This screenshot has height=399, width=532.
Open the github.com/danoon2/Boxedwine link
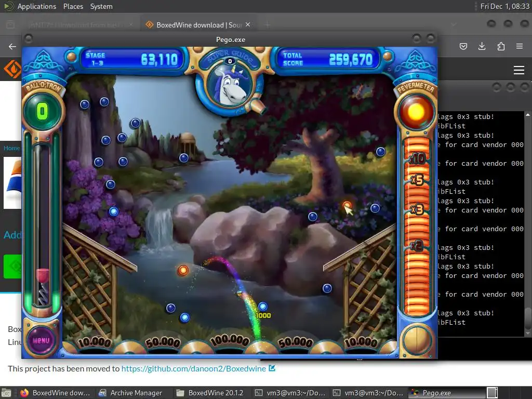coord(193,368)
